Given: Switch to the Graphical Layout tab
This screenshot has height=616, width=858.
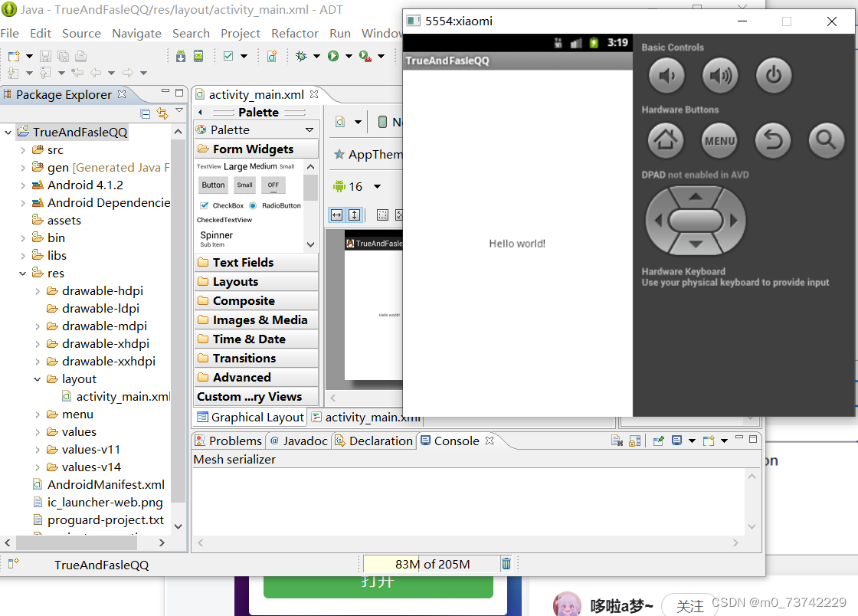Looking at the screenshot, I should (x=250, y=418).
